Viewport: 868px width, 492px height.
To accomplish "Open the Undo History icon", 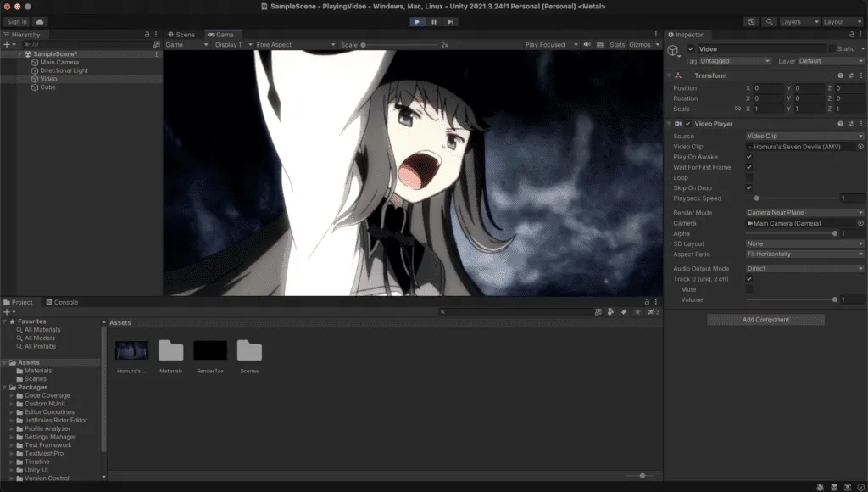I will (751, 21).
